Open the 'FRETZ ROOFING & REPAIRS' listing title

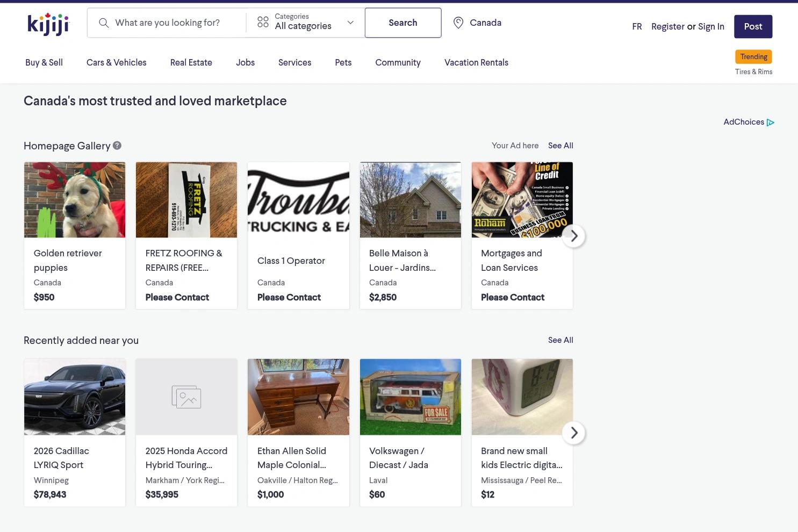click(x=184, y=260)
